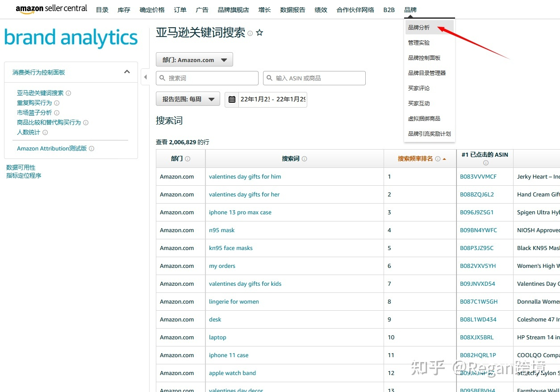
Task: Expand the 部门: Amazon.com dropdown
Action: [x=194, y=60]
